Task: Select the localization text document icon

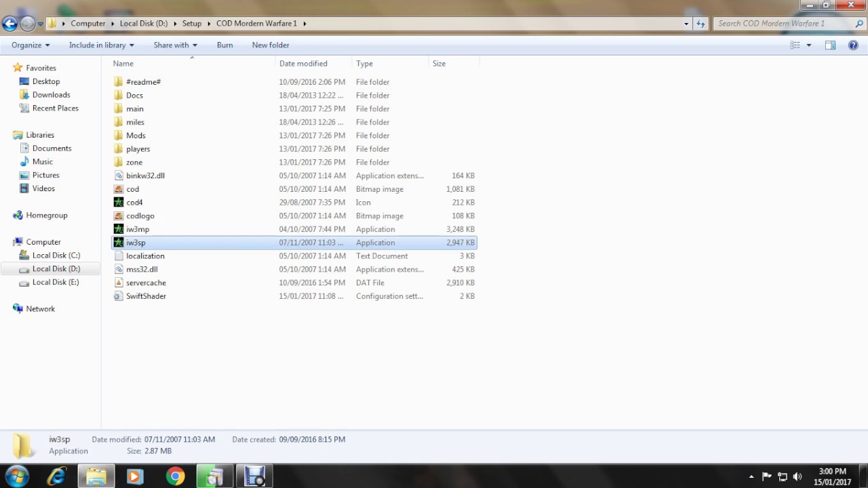Action: pos(119,256)
